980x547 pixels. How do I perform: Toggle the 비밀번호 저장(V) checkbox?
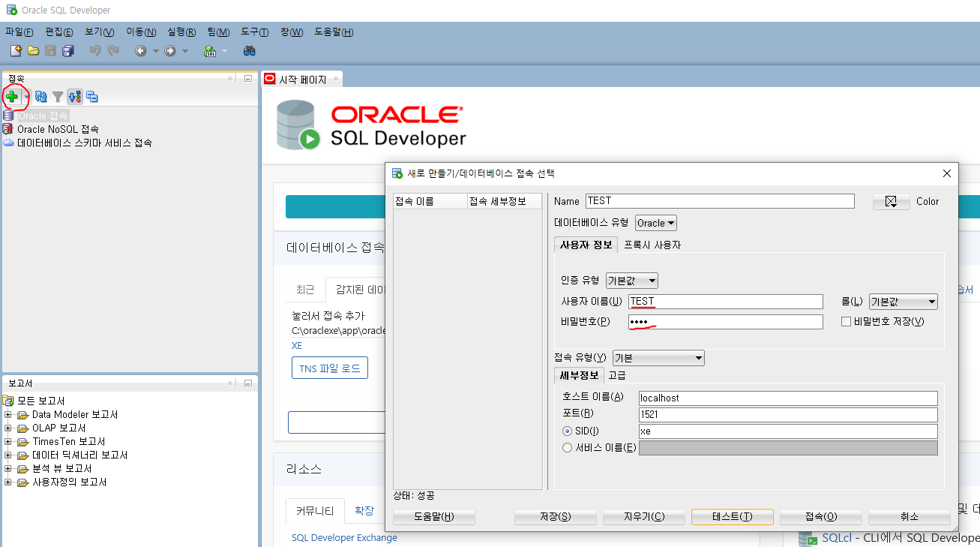tap(847, 322)
